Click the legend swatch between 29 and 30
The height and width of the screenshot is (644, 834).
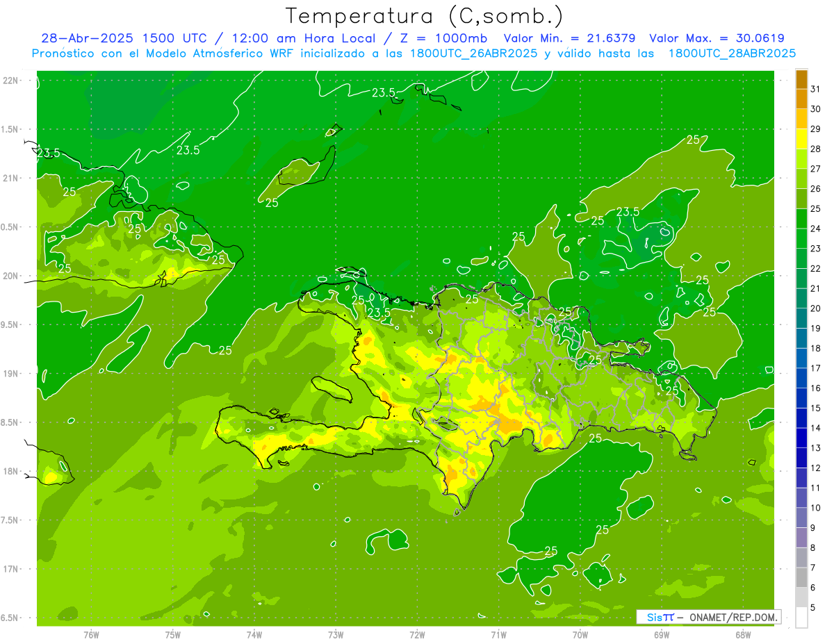(x=801, y=119)
